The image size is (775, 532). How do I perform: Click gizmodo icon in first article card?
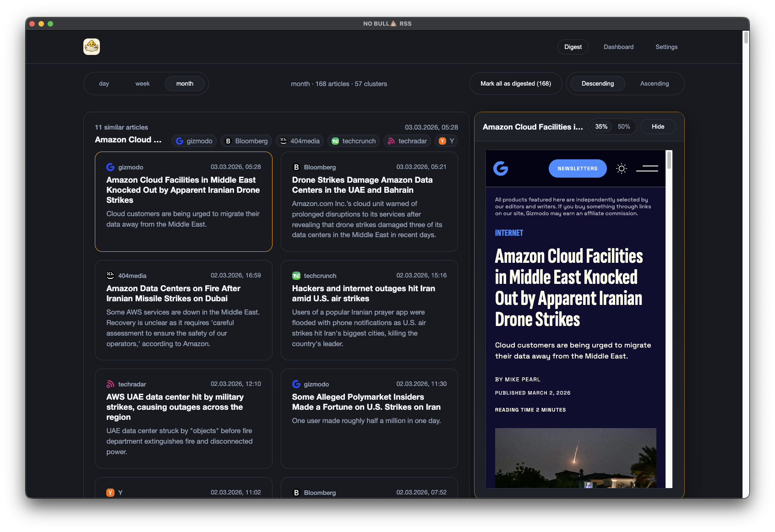point(110,167)
